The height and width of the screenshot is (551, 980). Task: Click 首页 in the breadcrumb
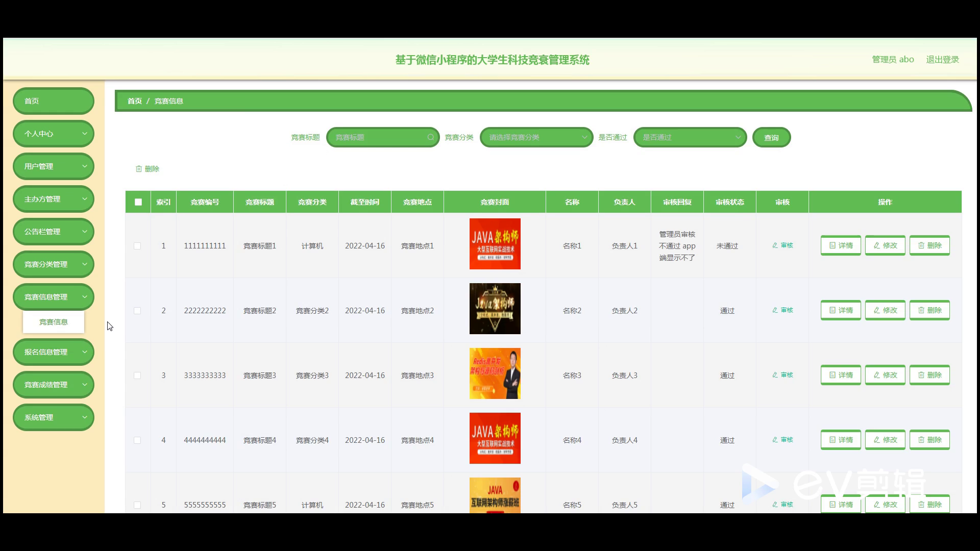(135, 101)
